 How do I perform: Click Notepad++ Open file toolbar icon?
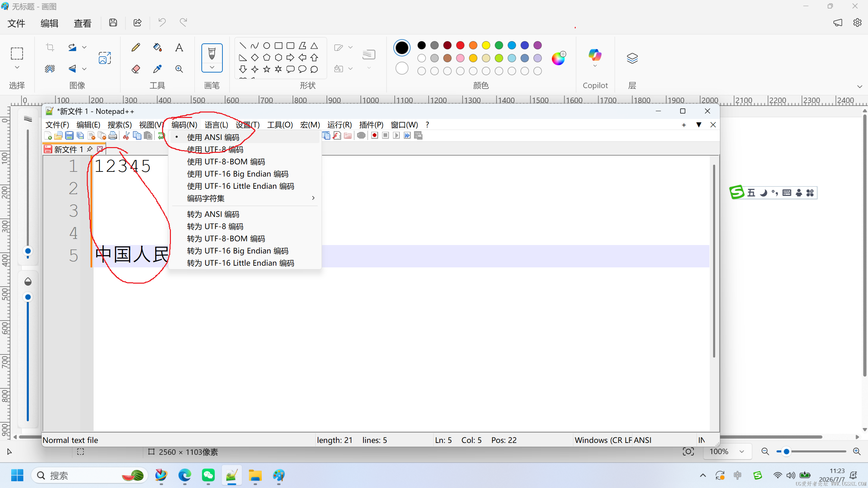coord(58,136)
